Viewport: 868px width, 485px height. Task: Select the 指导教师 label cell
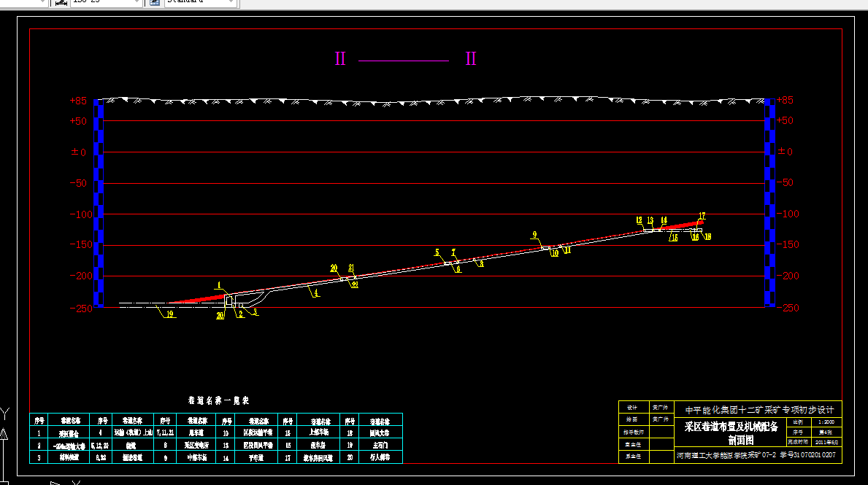click(x=633, y=432)
